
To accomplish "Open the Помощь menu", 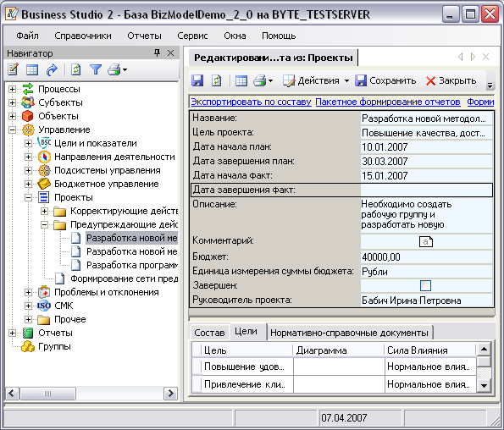I will pyautogui.click(x=279, y=36).
